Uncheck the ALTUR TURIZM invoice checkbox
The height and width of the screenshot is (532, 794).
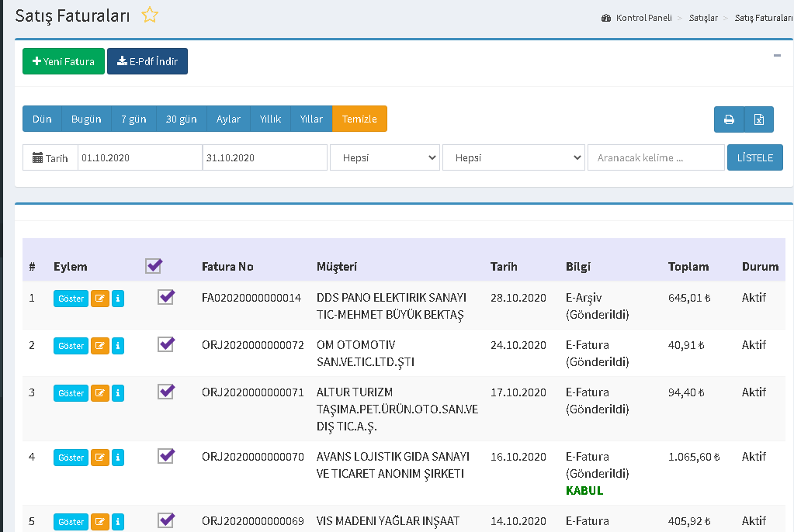tap(165, 392)
